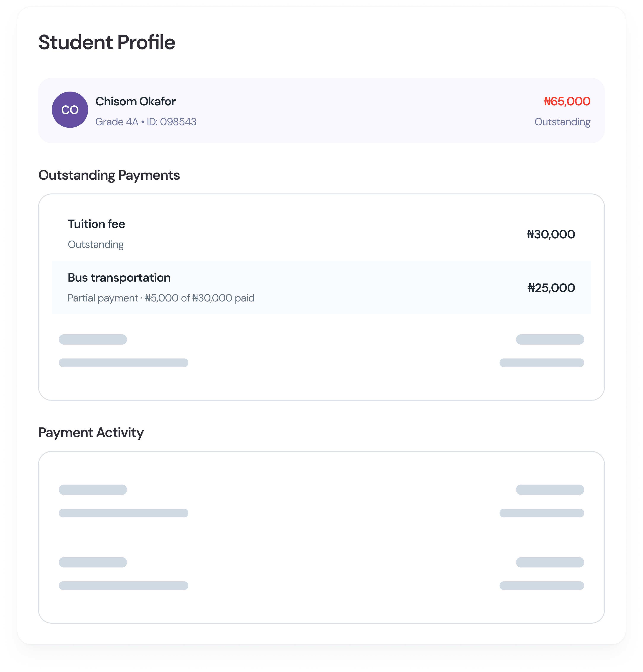
Task: Click the Outstanding Payments section heading
Action: (x=109, y=175)
